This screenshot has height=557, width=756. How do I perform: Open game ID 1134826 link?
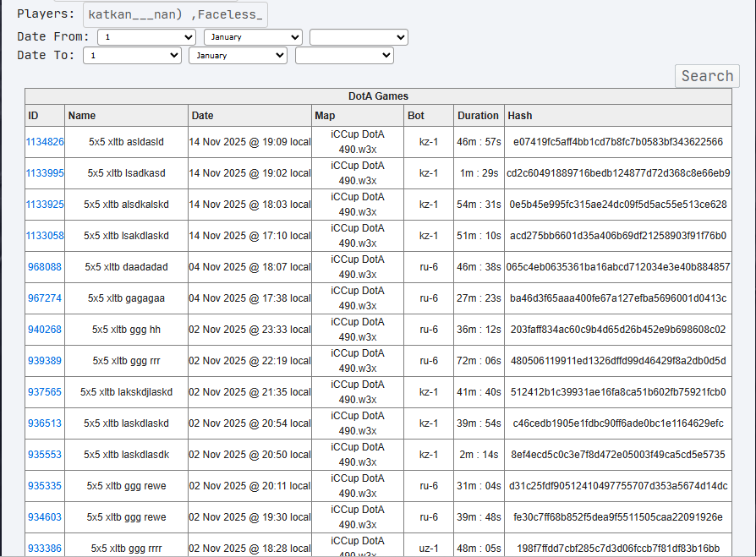[x=45, y=142]
